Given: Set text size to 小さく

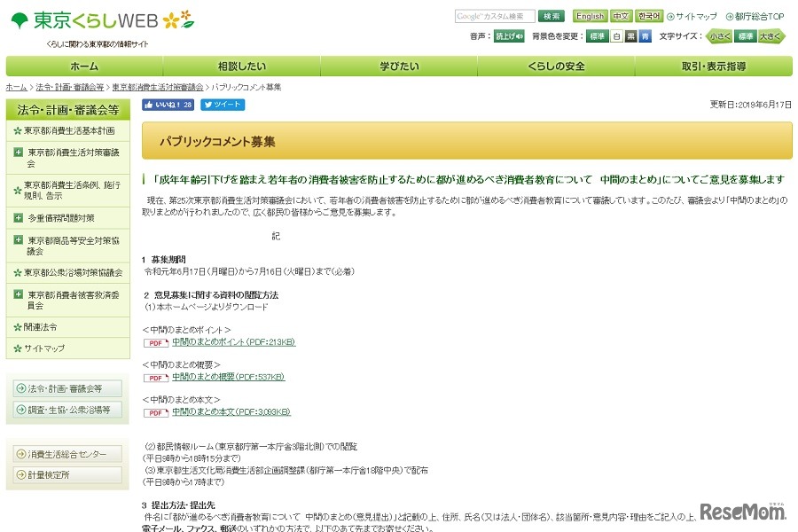Looking at the screenshot, I should (719, 36).
